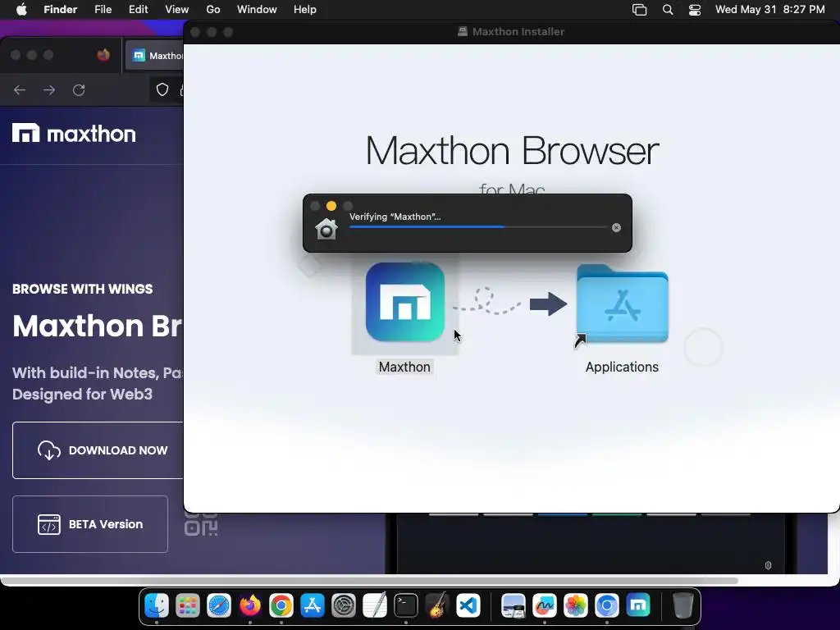Open Maxthon from the Dock
This screenshot has width=840, height=630.
click(x=638, y=606)
